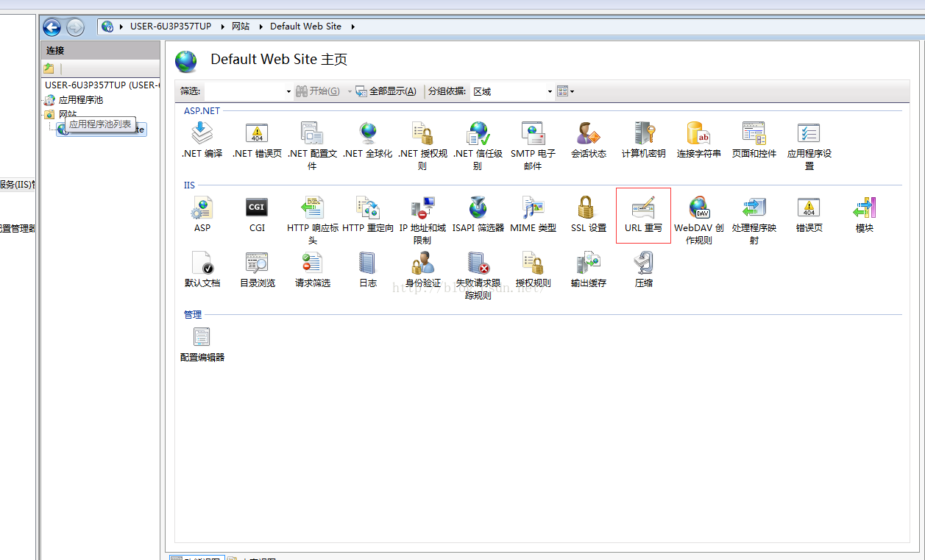Open the IIS 错误页 feature
Screen dimensions: 925x560
[809, 214]
